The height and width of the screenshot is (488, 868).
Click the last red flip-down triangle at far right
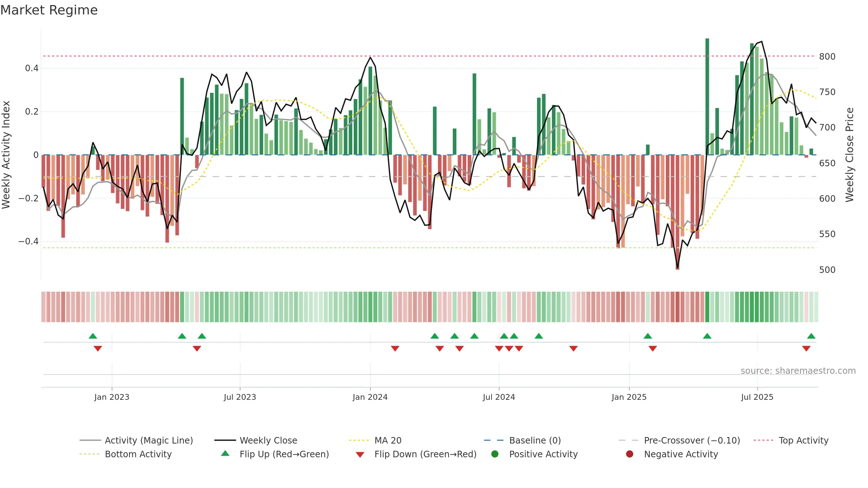(x=806, y=348)
